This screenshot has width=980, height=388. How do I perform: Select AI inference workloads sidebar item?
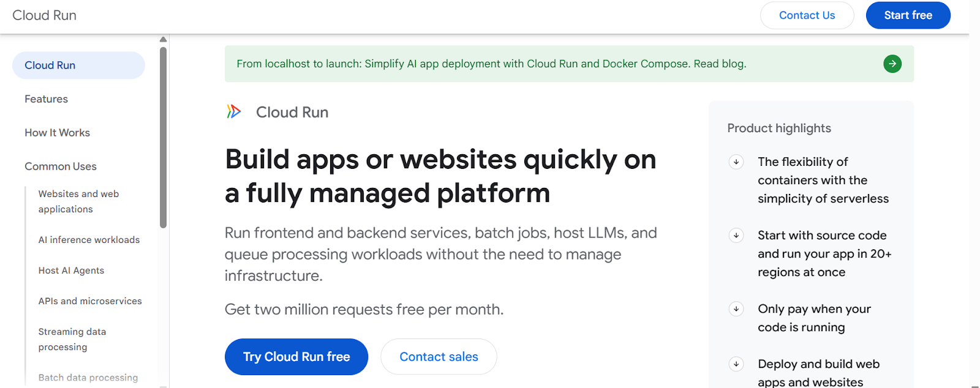(x=89, y=240)
